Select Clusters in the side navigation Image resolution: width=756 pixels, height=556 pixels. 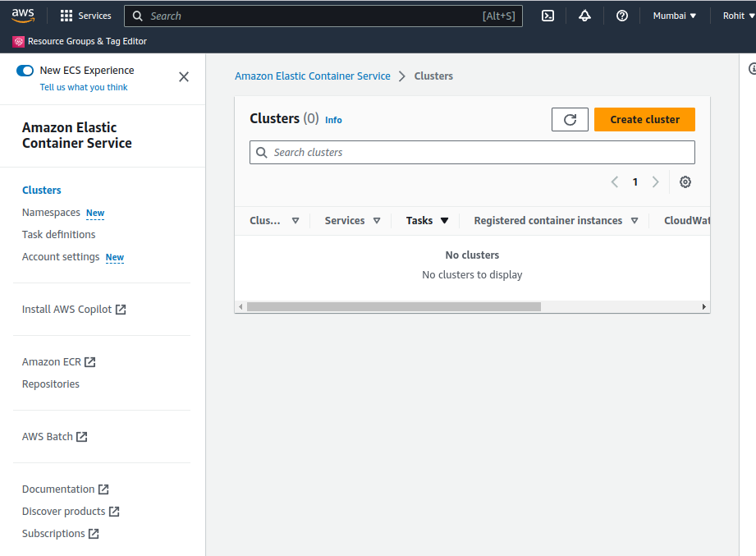(x=42, y=190)
